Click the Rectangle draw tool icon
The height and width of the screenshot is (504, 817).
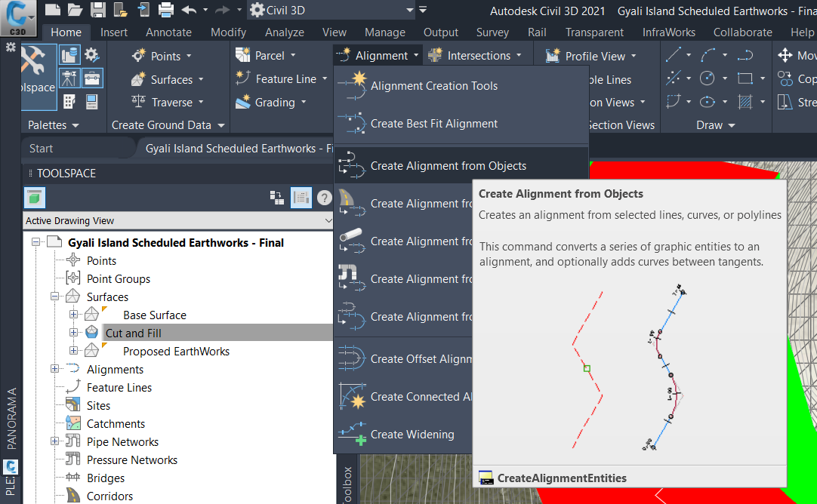[x=745, y=78]
